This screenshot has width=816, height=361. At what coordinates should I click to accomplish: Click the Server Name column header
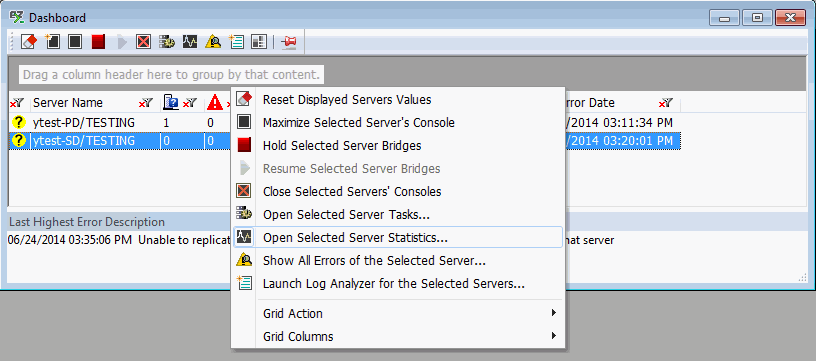pos(68,103)
